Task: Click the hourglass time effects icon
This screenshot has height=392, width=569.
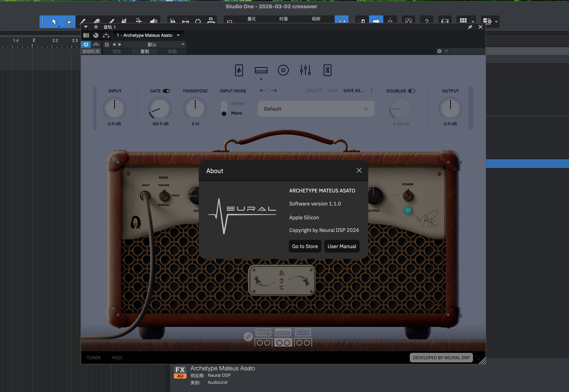Action: click(x=327, y=70)
